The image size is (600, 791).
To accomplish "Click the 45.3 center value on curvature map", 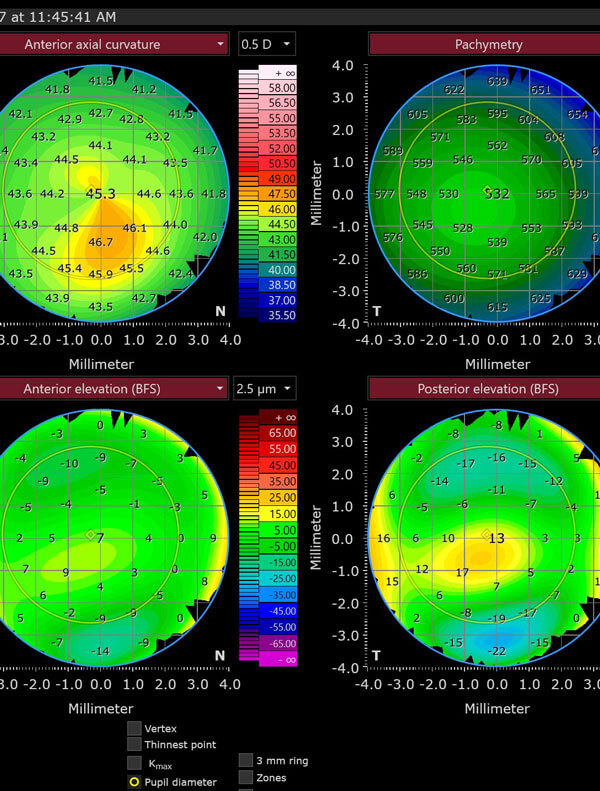I will pos(100,194).
